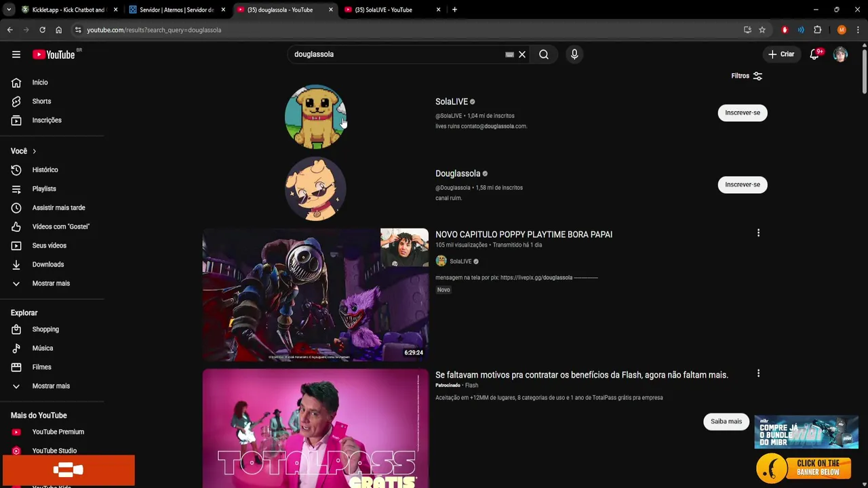Open SolaLIVE channel name link
Image resolution: width=868 pixels, height=488 pixels.
coord(452,102)
